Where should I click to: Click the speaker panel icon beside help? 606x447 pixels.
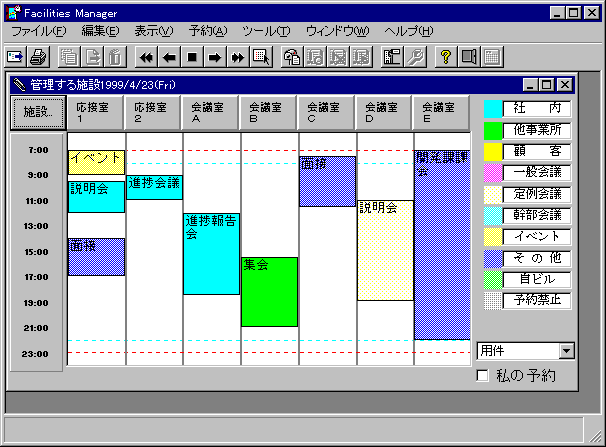[469, 57]
